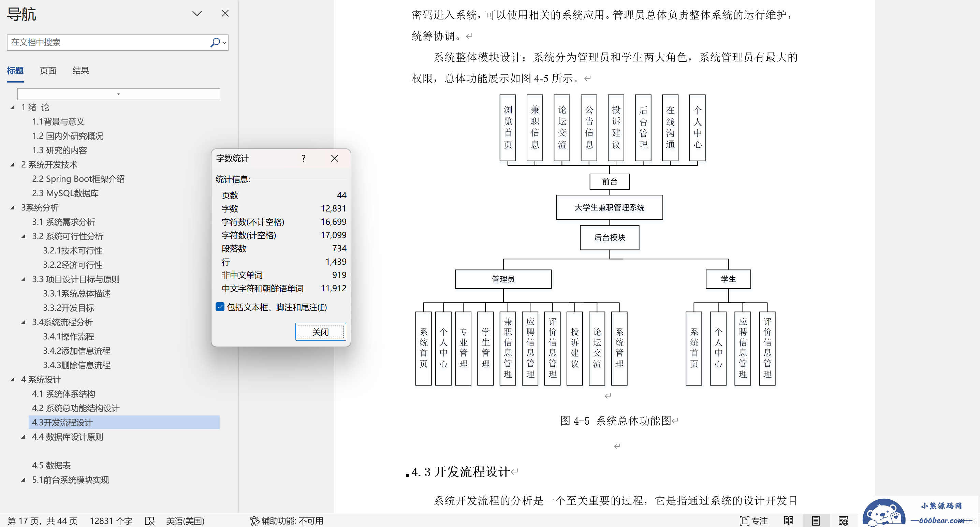The width and height of the screenshot is (980, 527).
Task: Go to heading 4.1 系统体系结构
Action: pos(63,394)
